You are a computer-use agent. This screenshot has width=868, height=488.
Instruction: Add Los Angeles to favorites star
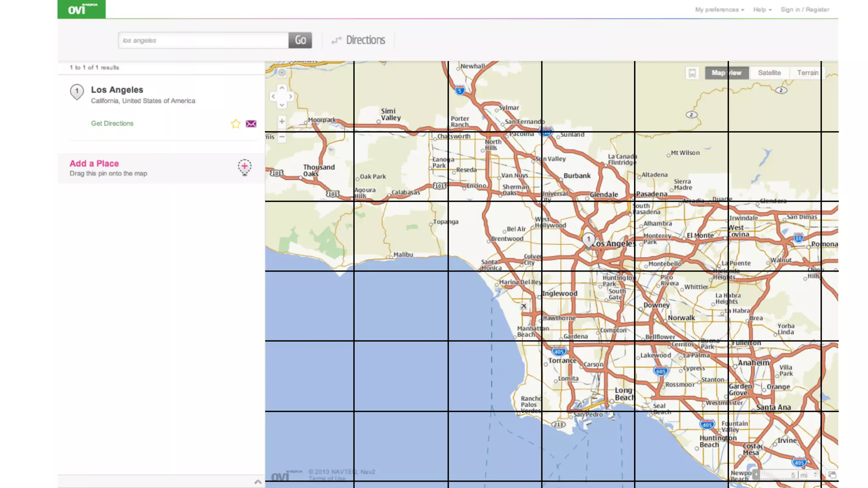click(x=236, y=124)
